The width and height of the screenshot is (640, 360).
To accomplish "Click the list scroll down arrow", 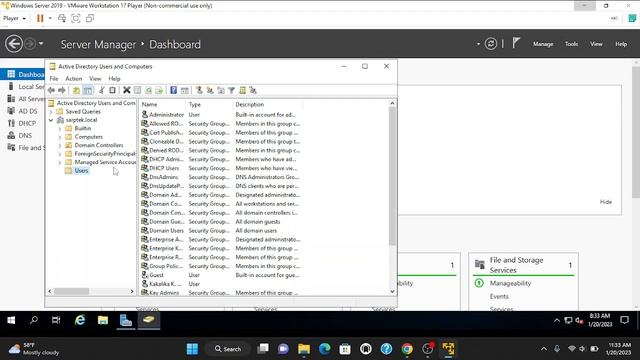I will click(x=392, y=291).
